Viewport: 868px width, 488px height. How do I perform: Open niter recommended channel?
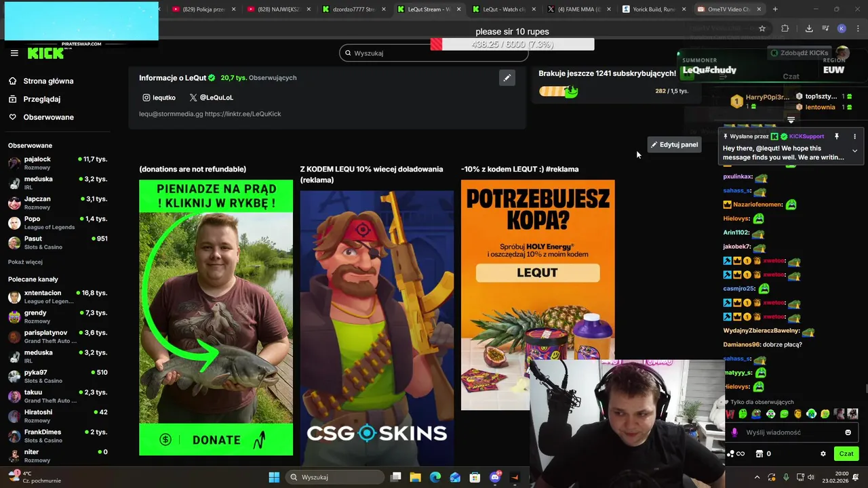(58, 455)
